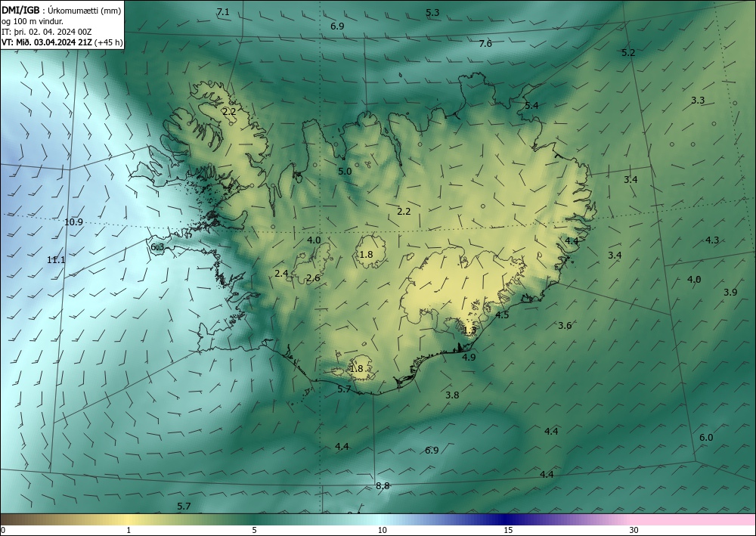Select the 11.1 value label
Image resolution: width=756 pixels, height=536 pixels.
[x=56, y=260]
